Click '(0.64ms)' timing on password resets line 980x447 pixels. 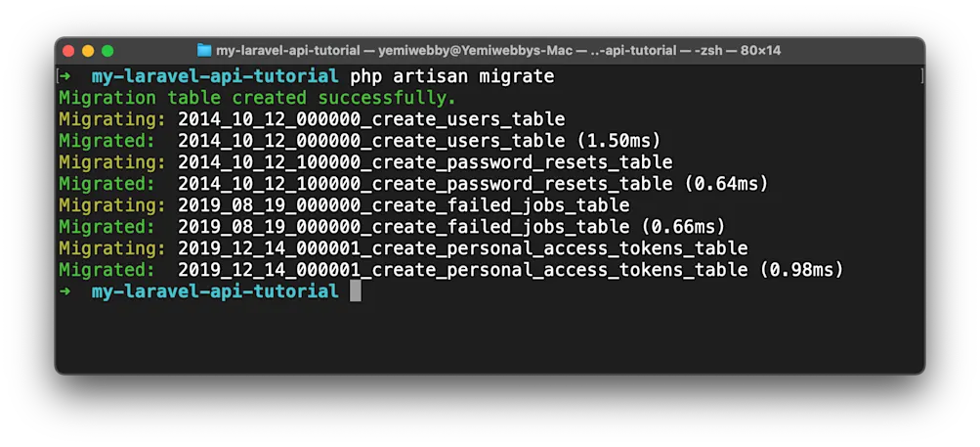pos(726,184)
